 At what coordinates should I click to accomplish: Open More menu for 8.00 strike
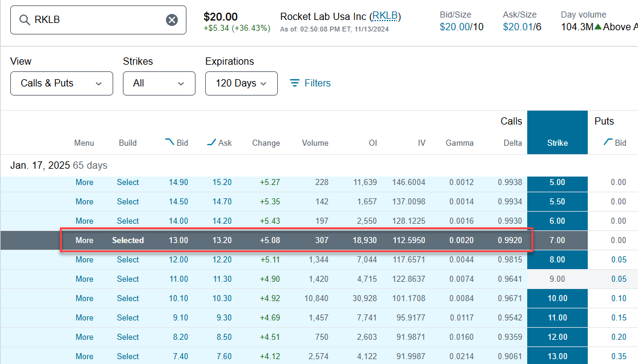(x=84, y=259)
